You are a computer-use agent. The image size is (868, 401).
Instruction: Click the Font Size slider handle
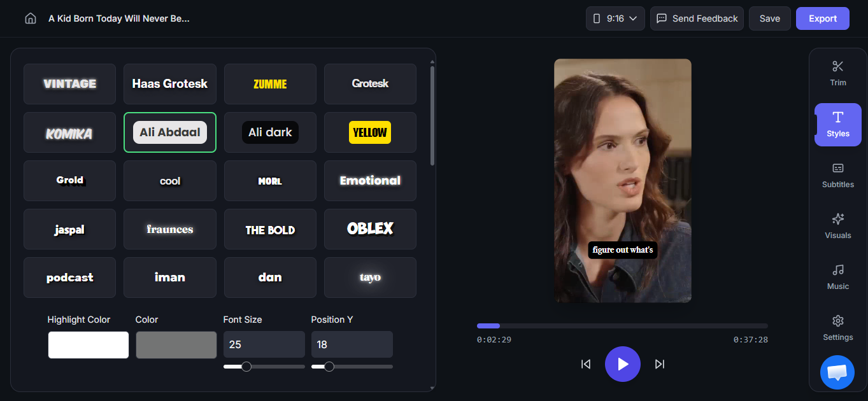coord(246,367)
